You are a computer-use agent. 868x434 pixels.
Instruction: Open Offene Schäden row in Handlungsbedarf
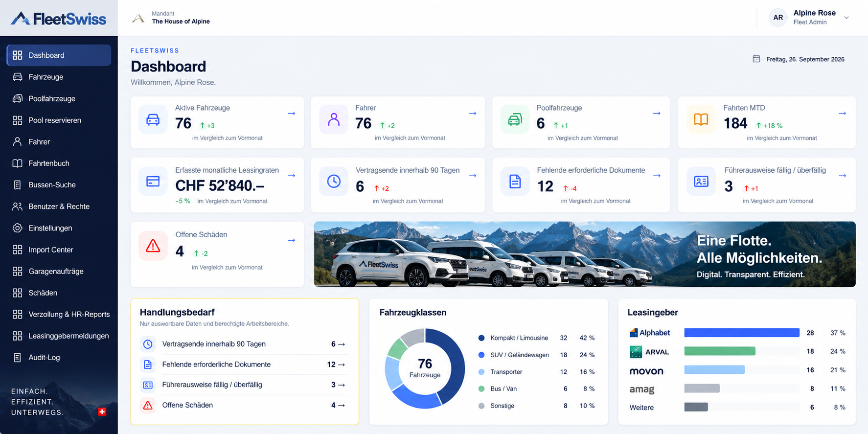243,405
